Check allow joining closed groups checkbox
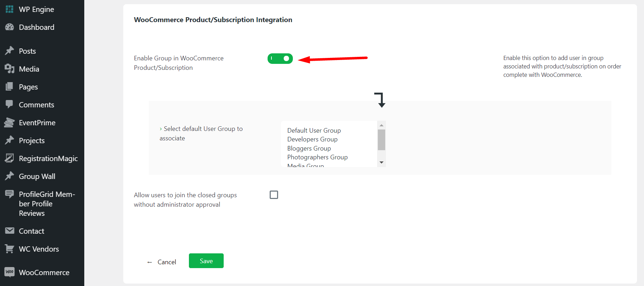This screenshot has height=286, width=644. [274, 195]
